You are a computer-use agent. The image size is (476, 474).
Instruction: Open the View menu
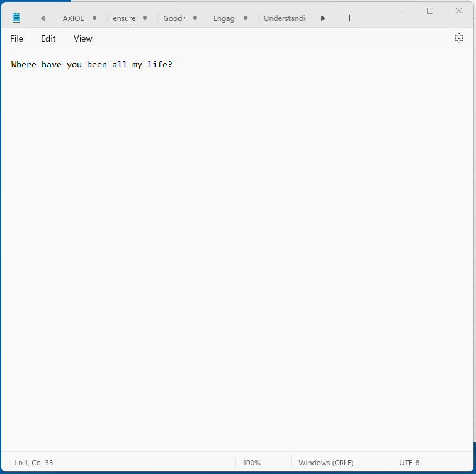(83, 38)
